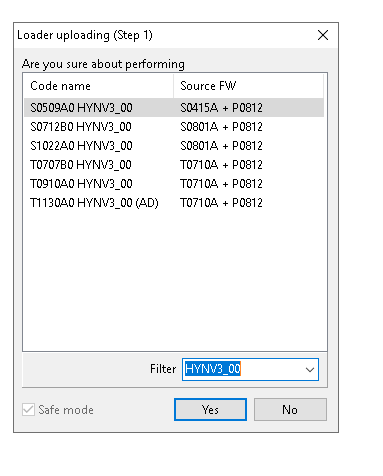The image size is (383, 476).
Task: Close the Loader uploading dialog
Action: click(x=323, y=35)
